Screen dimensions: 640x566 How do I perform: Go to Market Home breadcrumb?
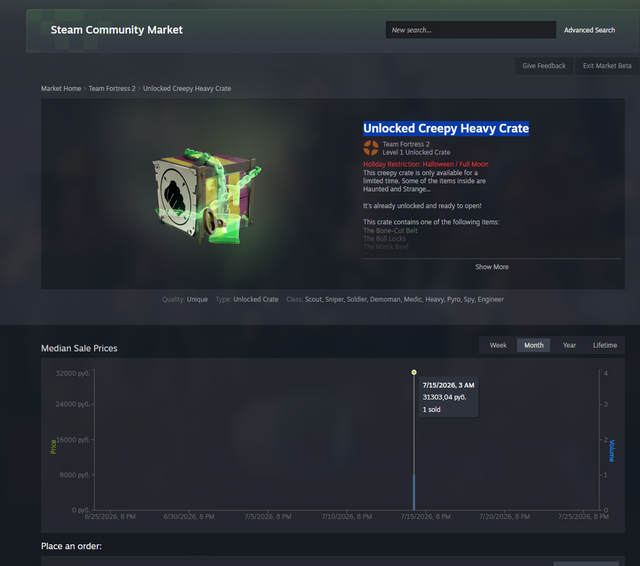(x=61, y=89)
